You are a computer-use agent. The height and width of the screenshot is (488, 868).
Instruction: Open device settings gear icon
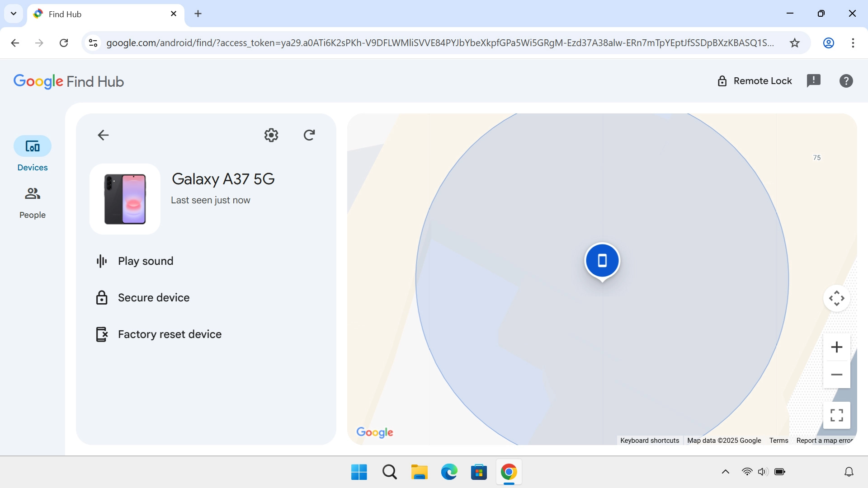coord(271,135)
